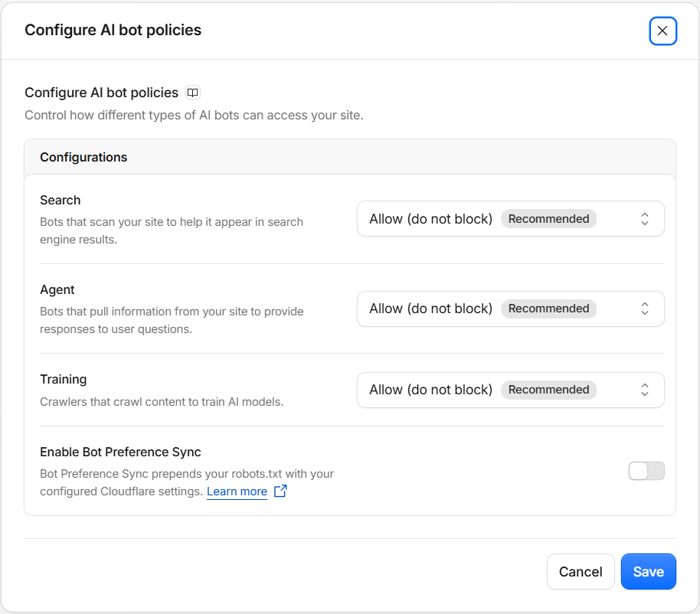Open the Training crawlers policy dropdown

click(510, 390)
